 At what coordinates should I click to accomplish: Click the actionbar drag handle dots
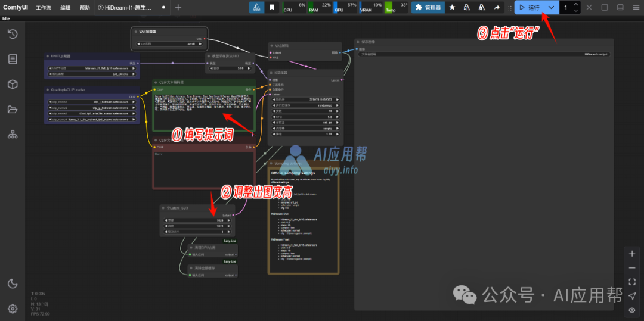[x=510, y=7]
